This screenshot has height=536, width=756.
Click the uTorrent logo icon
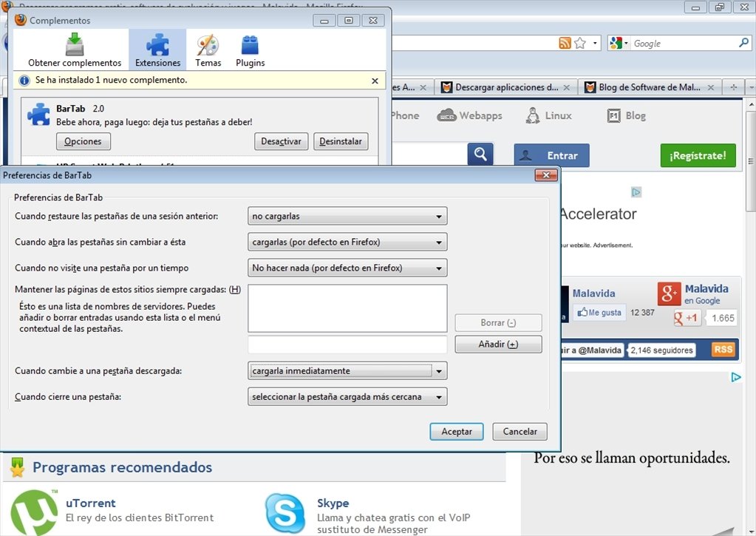pos(35,513)
